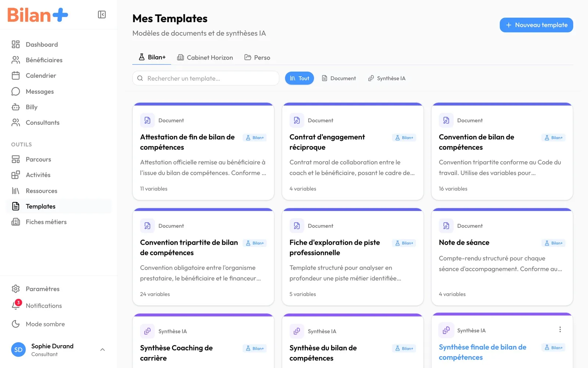Switch to the Bilan+ tab
The height and width of the screenshot is (368, 588).
point(152,57)
